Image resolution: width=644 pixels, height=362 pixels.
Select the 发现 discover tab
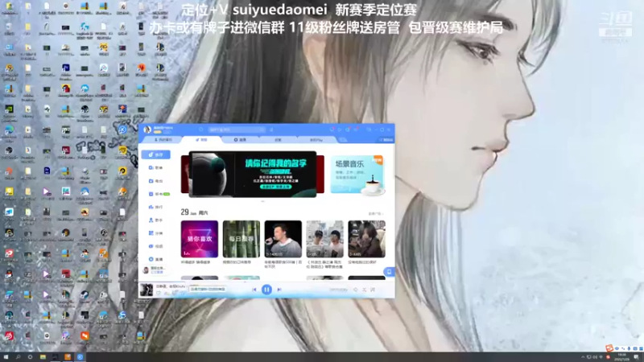[201, 140]
